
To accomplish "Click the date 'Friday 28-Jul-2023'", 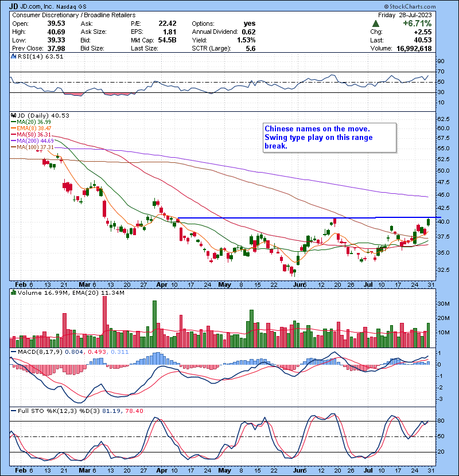I will click(x=404, y=15).
